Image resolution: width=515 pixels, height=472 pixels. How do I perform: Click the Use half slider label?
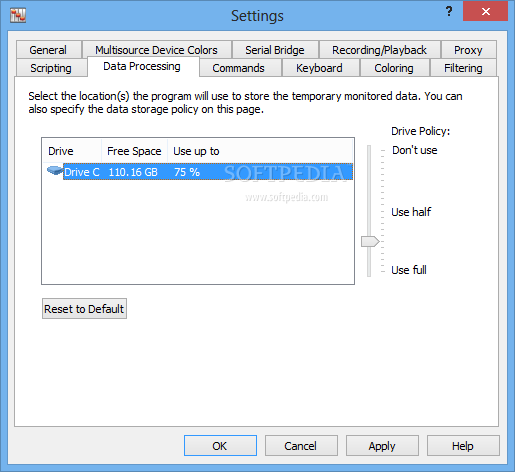pos(411,212)
